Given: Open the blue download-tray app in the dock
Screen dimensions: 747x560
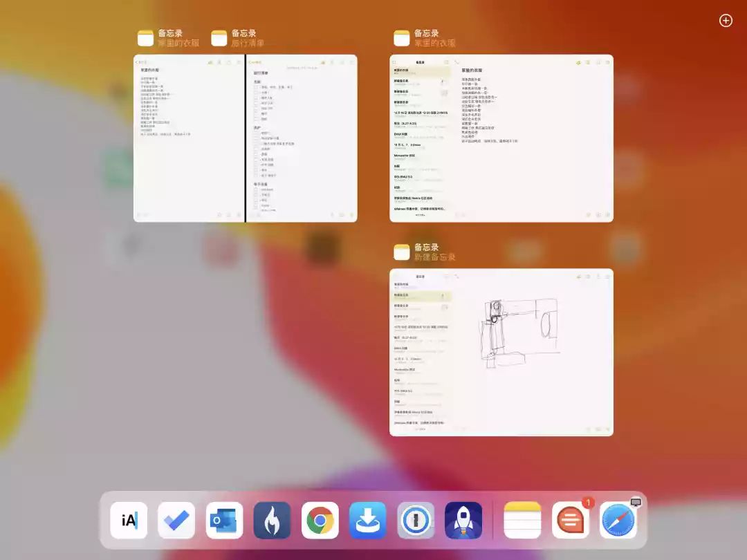Looking at the screenshot, I should tap(367, 520).
